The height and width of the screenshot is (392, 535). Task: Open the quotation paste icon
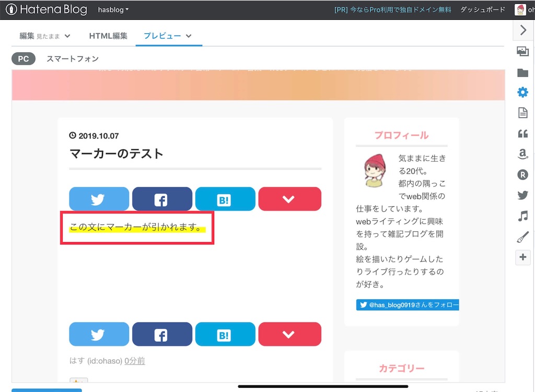click(522, 134)
